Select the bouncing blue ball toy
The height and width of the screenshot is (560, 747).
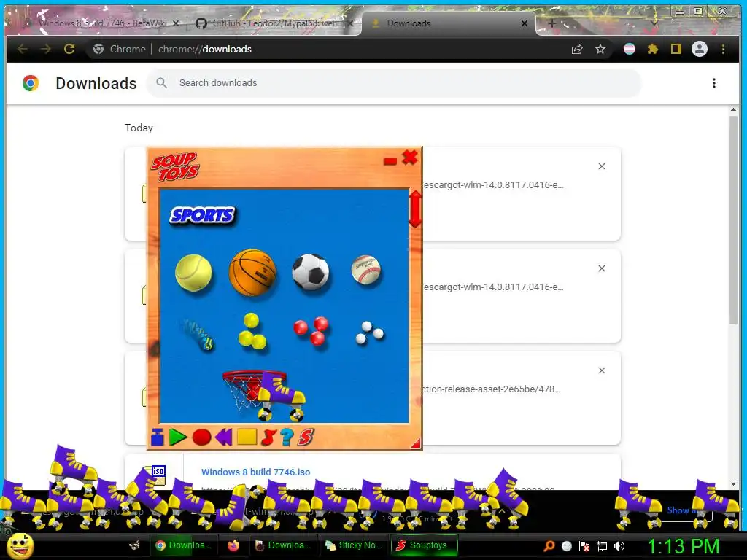(x=197, y=334)
